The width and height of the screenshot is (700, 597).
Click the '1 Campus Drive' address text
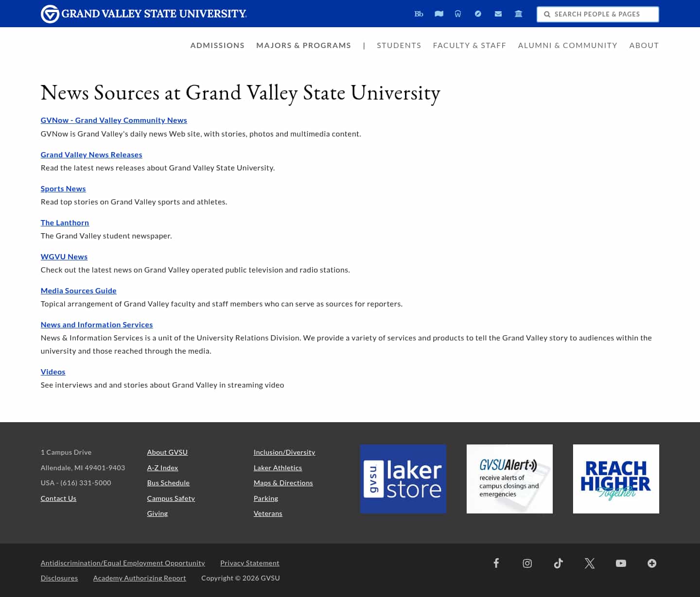66,452
